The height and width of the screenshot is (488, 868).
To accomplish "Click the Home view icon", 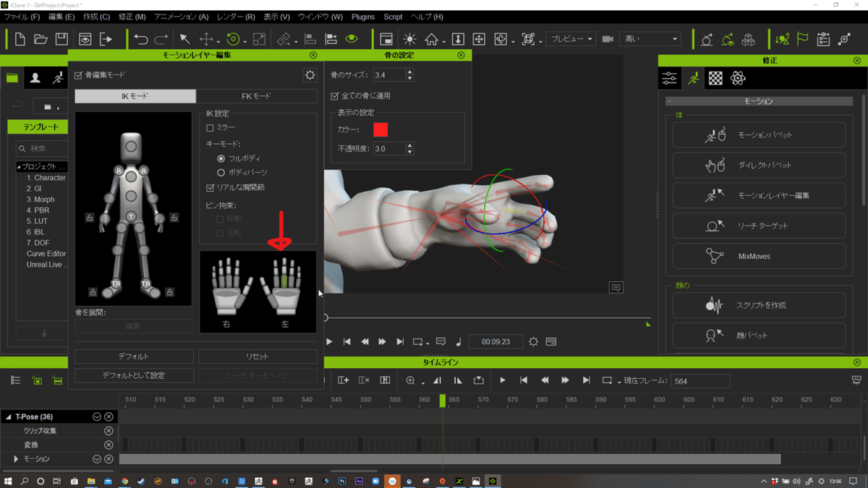I will pyautogui.click(x=432, y=39).
